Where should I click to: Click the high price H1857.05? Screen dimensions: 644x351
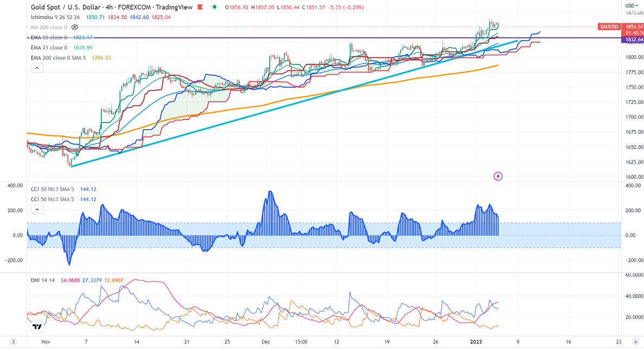tap(263, 8)
